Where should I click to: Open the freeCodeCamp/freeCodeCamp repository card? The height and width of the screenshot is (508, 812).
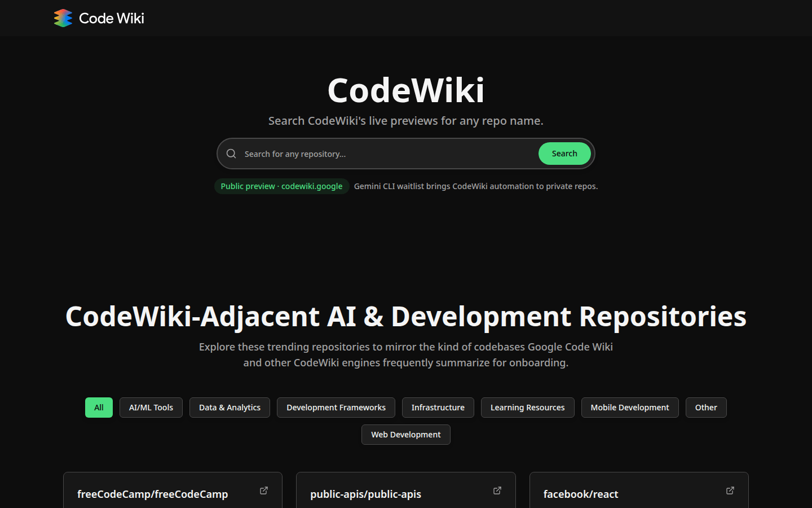point(173,490)
